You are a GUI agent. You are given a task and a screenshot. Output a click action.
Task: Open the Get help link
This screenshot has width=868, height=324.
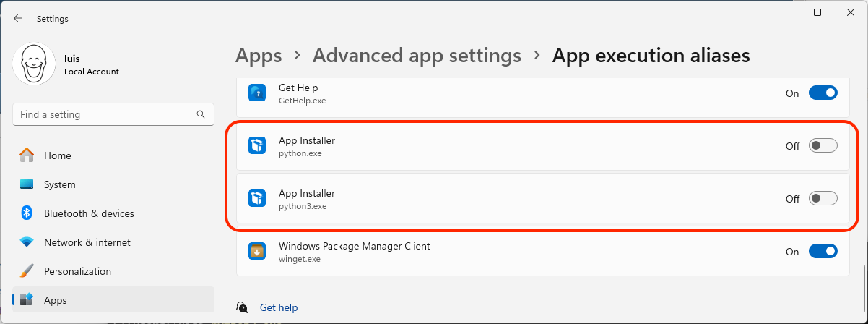click(x=279, y=307)
